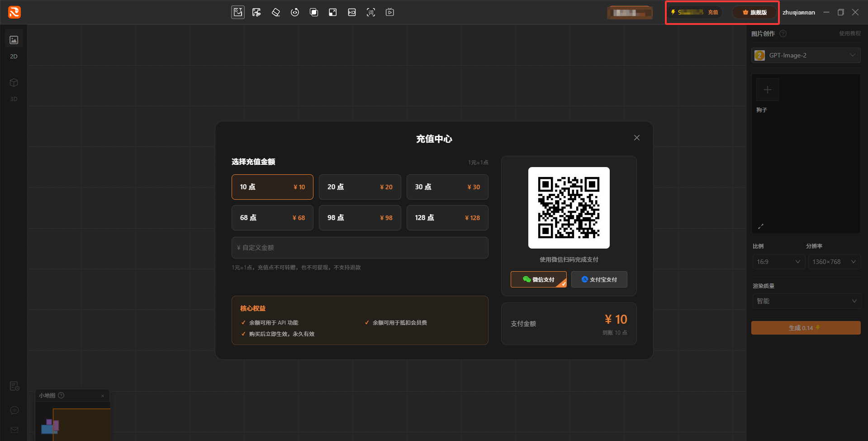Click the minimap help question icon
Viewport: 868px width, 441px height.
click(61, 395)
